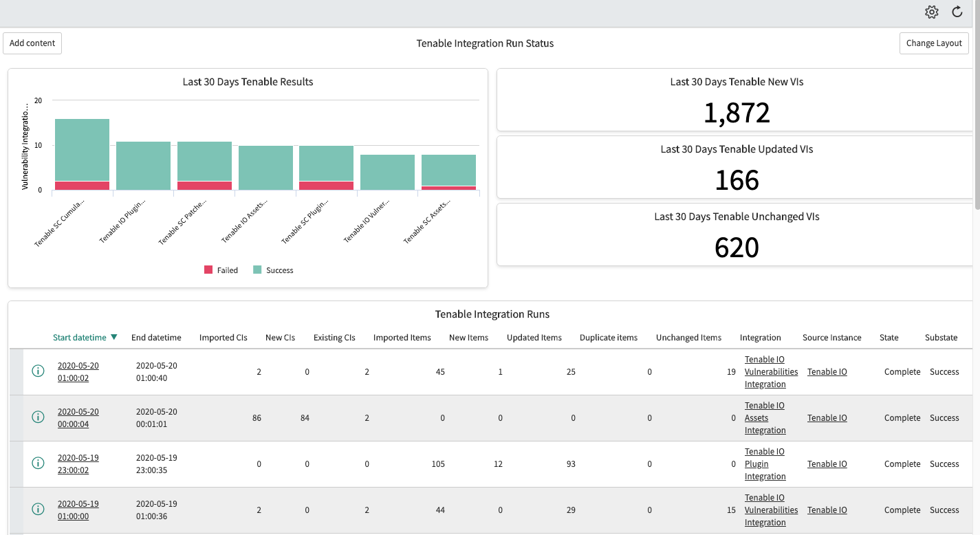
Task: Open the Tenable IO Plugin Integration link
Action: pos(765,463)
